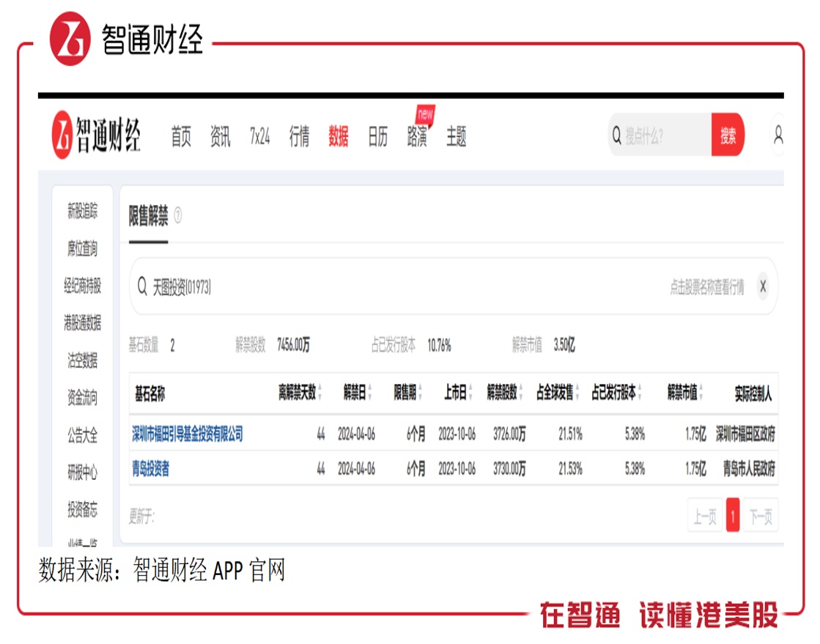Open 席位查询 in the sidebar

click(x=83, y=248)
